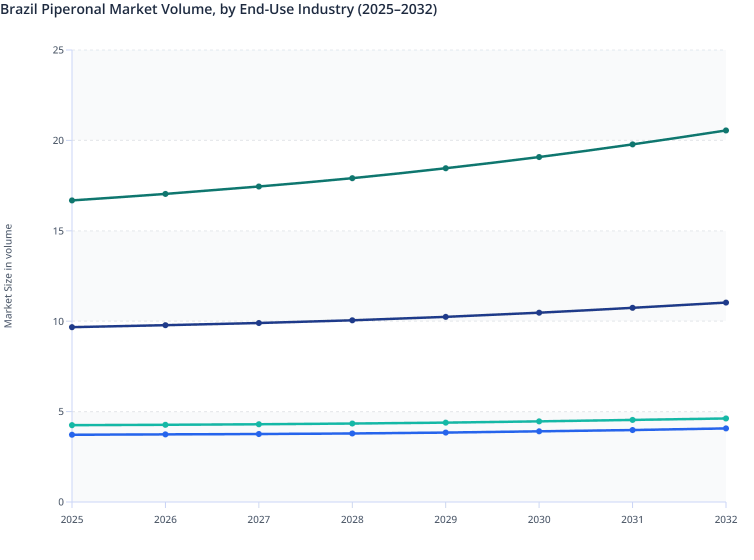Viewport: 754px width, 560px height.
Task: Click the 2027 marker on the teal series
Action: click(258, 185)
